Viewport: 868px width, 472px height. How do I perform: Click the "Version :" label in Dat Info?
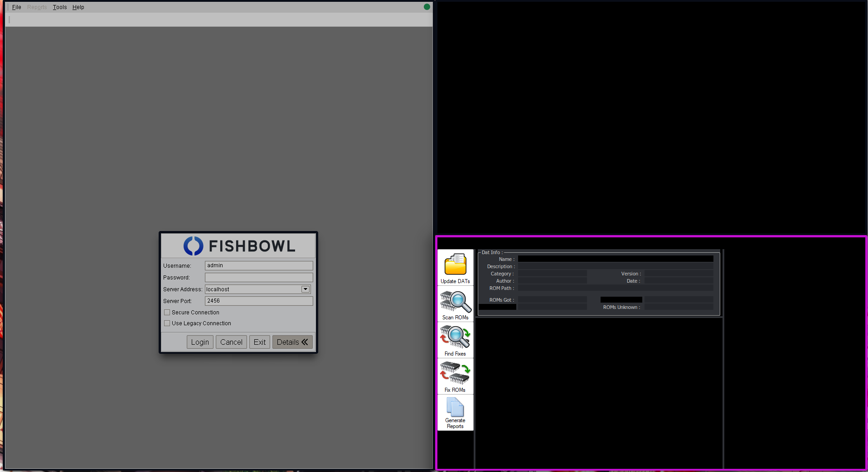631,274
